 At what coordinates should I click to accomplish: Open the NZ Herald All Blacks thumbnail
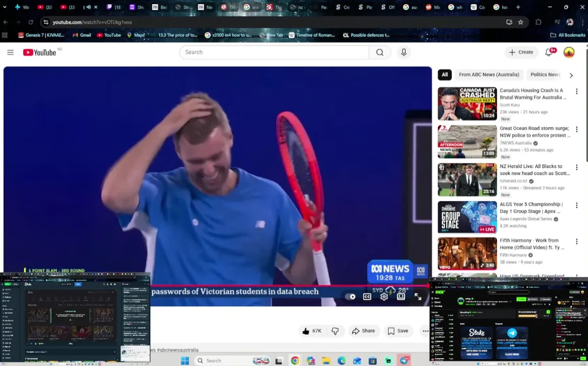(467, 179)
